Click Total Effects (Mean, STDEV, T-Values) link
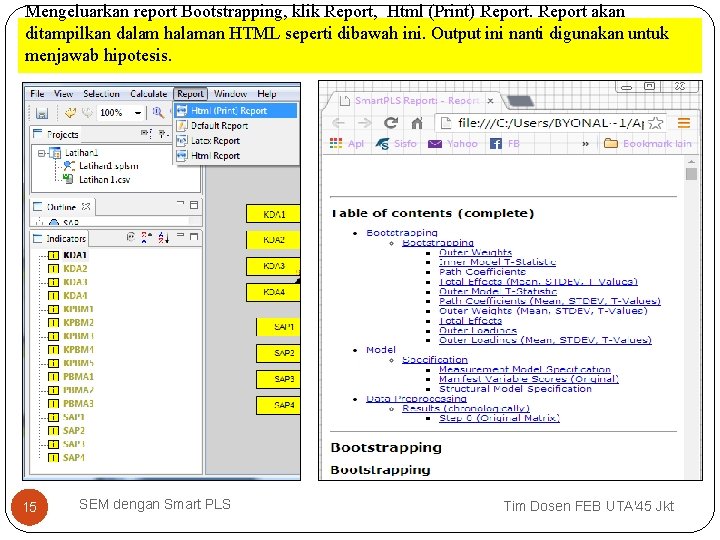720x540 pixels. tap(538, 281)
